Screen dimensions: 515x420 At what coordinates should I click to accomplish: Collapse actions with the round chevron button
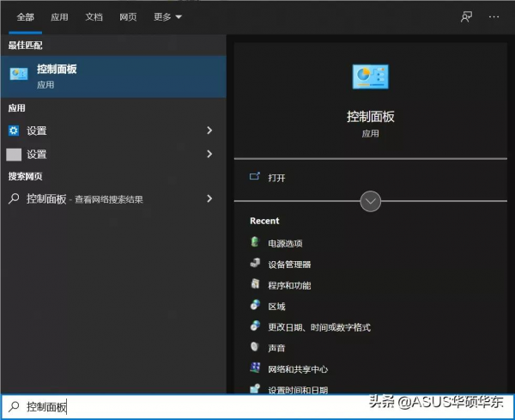pos(371,202)
